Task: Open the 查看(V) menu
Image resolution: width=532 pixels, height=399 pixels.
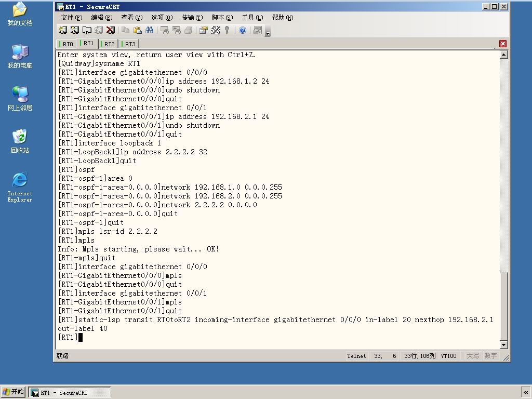Action: (132, 18)
